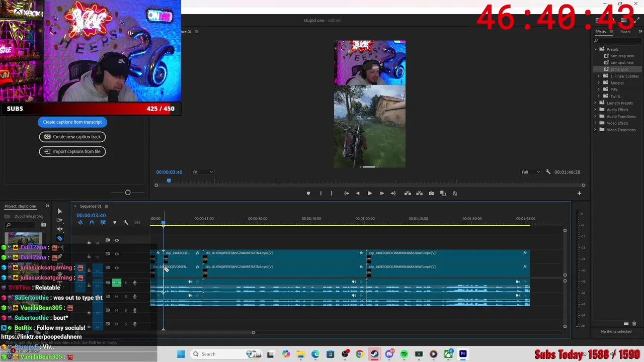The height and width of the screenshot is (362, 644).
Task: Expand the 1. Finzar Subtitles folder
Action: (x=599, y=76)
